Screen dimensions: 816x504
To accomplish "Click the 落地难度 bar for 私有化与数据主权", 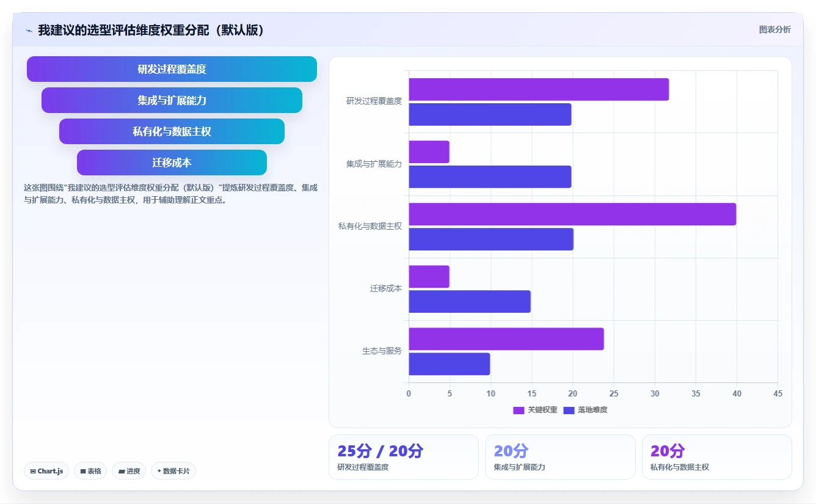I will 491,239.
